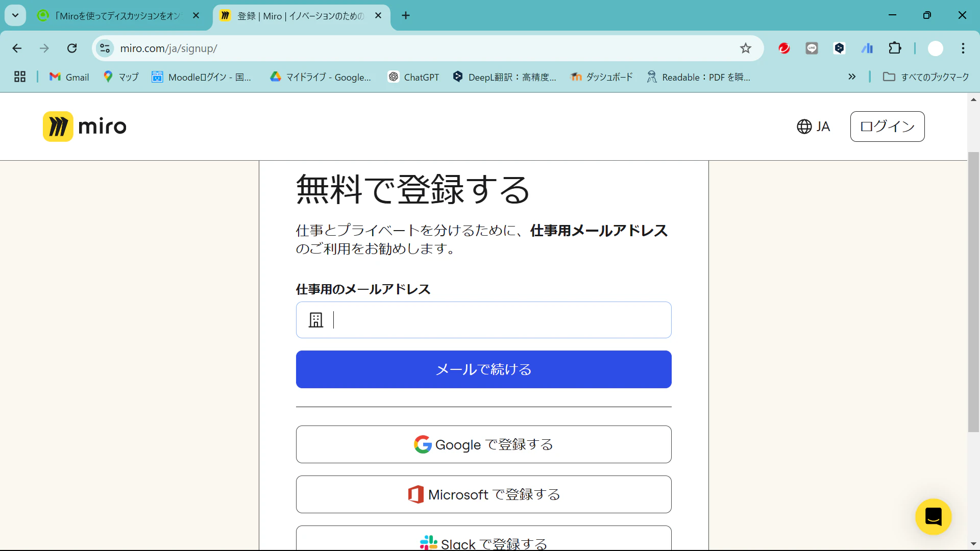
Task: Open the chat support widget
Action: [933, 517]
